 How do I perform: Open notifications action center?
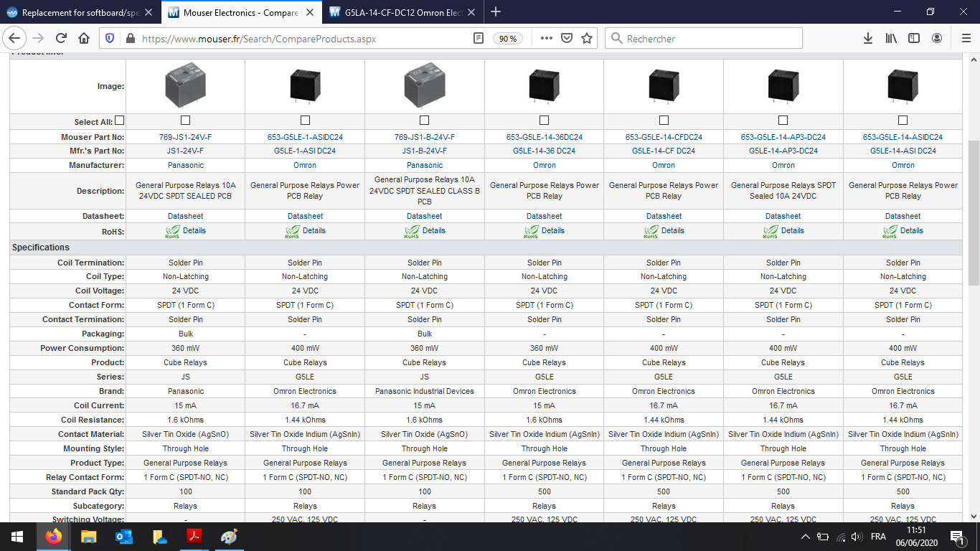pyautogui.click(x=956, y=537)
